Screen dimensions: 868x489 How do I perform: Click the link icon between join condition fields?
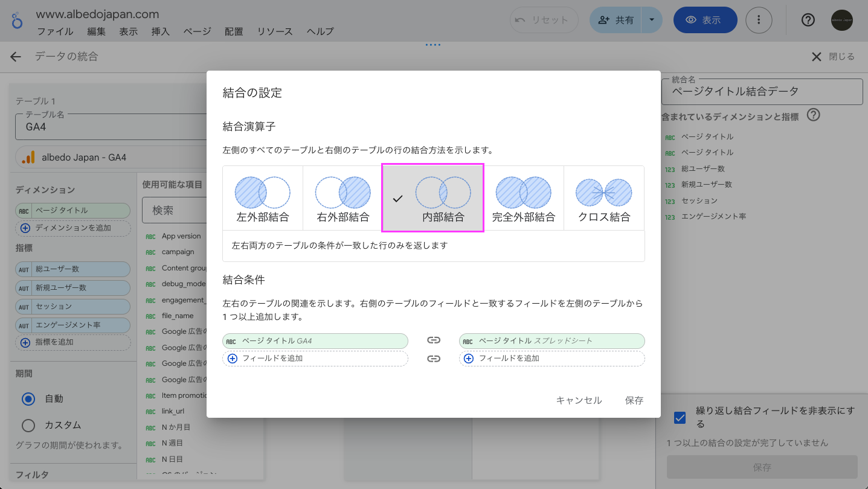434,340
